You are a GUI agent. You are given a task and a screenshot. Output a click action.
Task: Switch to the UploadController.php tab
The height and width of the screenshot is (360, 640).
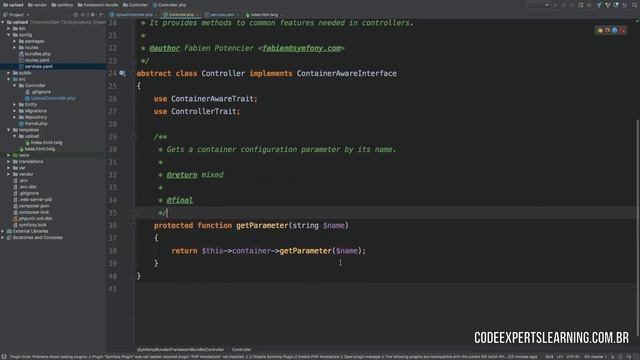[133, 15]
